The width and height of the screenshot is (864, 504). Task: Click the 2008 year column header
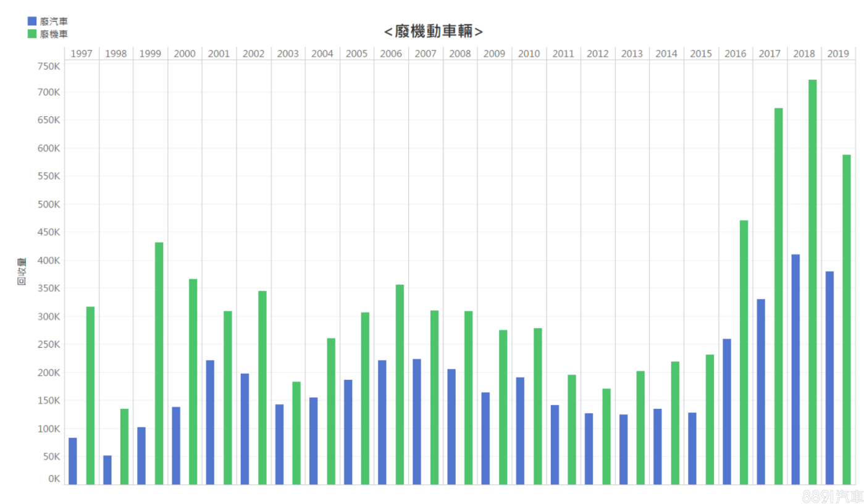click(x=460, y=54)
